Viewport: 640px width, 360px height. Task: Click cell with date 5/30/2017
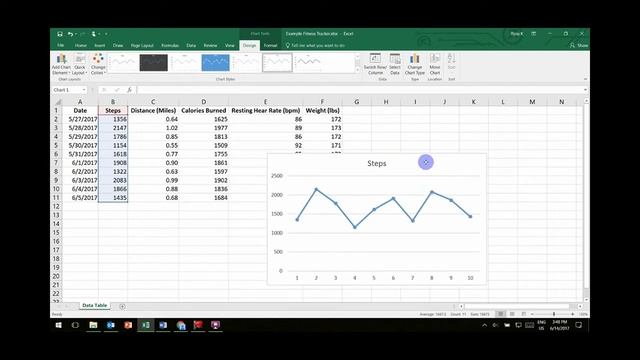[x=80, y=145]
